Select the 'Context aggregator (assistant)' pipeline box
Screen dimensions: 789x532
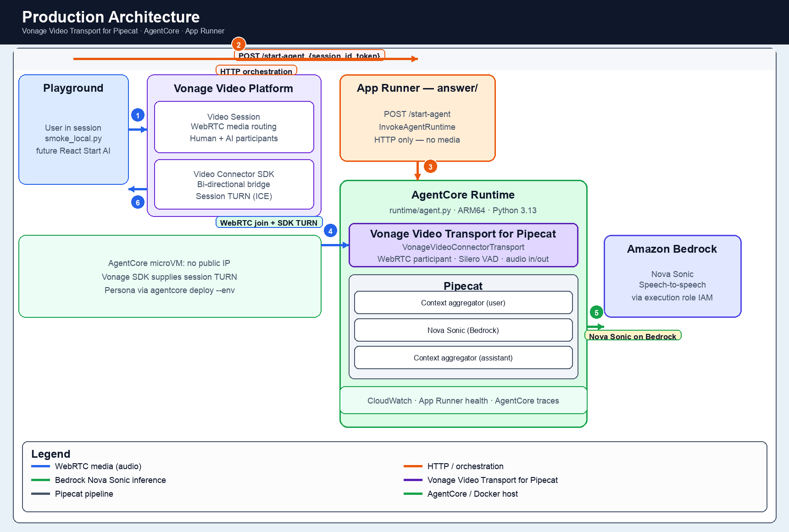463,358
